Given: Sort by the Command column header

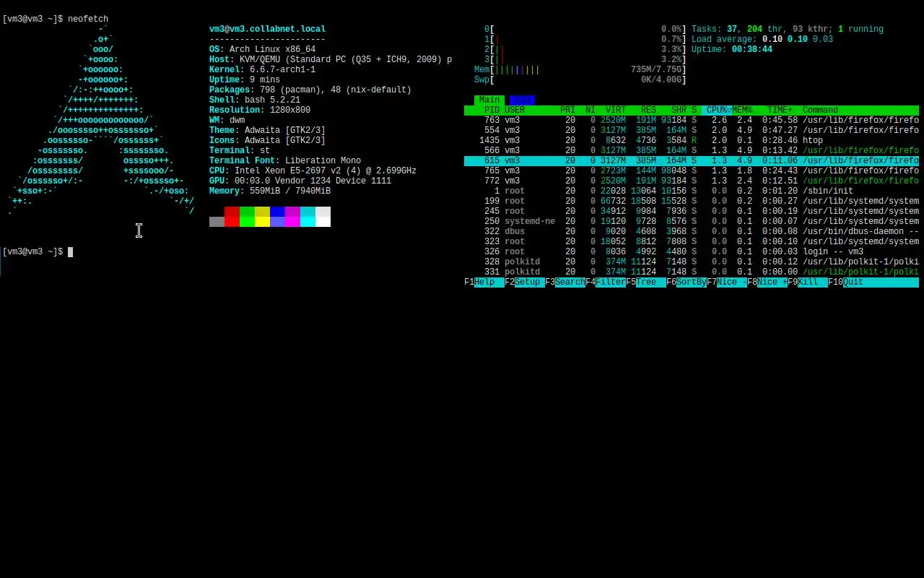Looking at the screenshot, I should tap(820, 110).
